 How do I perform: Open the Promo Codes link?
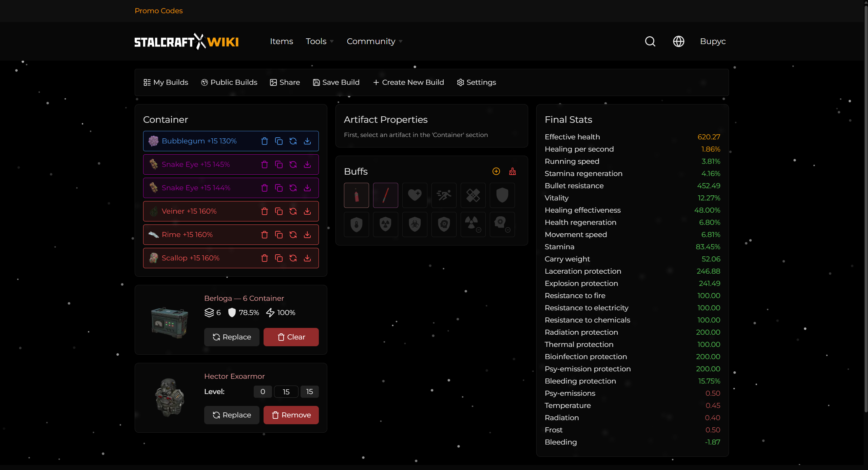click(x=158, y=11)
